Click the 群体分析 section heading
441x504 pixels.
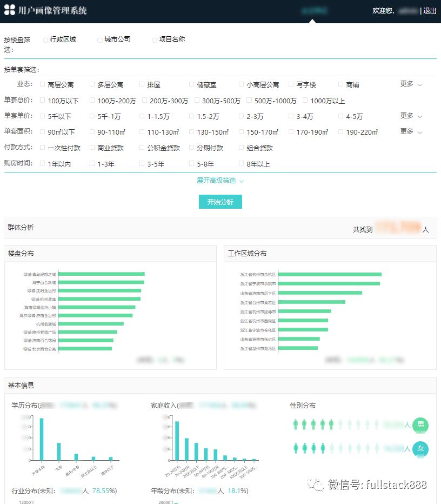coord(21,228)
